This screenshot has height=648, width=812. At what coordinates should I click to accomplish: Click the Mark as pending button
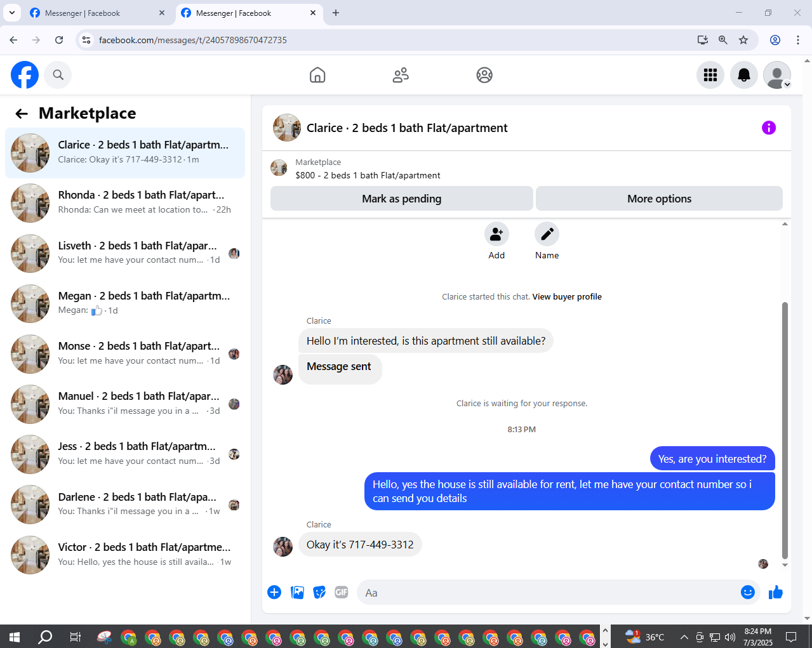pyautogui.click(x=401, y=199)
